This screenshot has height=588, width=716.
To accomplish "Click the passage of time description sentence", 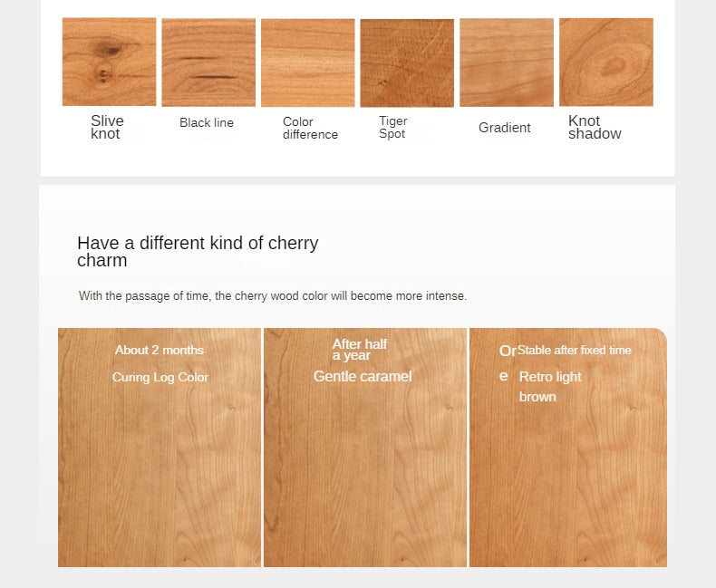I will [273, 296].
